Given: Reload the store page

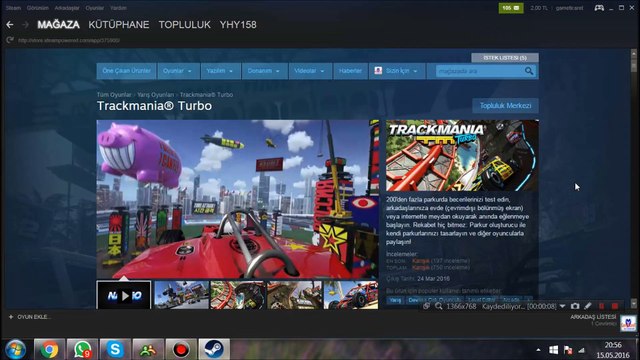Looking at the screenshot, I should click(10, 40).
